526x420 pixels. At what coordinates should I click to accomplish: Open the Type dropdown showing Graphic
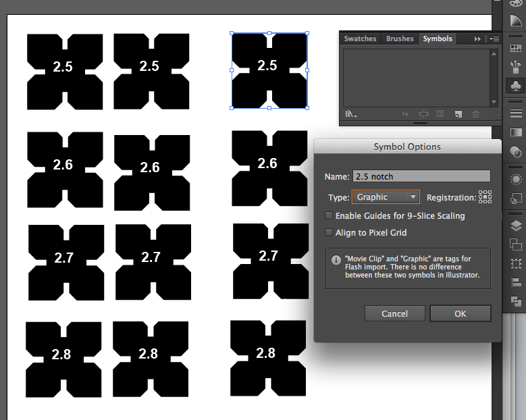(x=386, y=197)
